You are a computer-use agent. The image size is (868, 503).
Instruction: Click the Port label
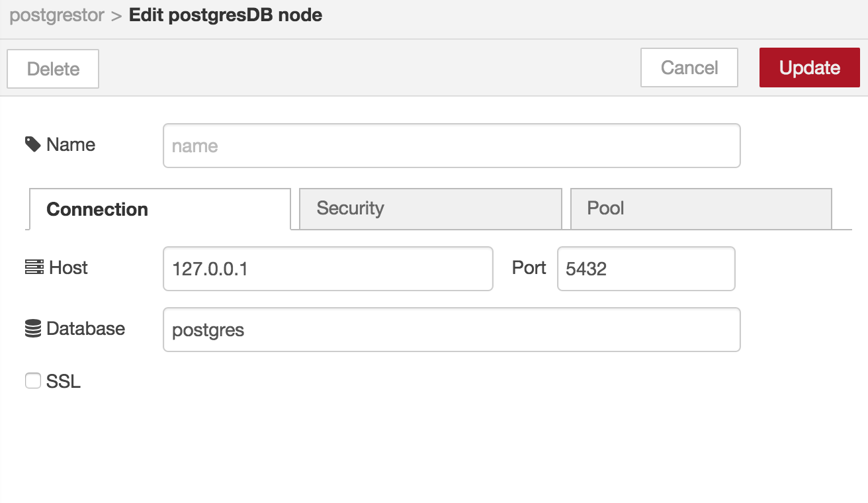(x=529, y=267)
